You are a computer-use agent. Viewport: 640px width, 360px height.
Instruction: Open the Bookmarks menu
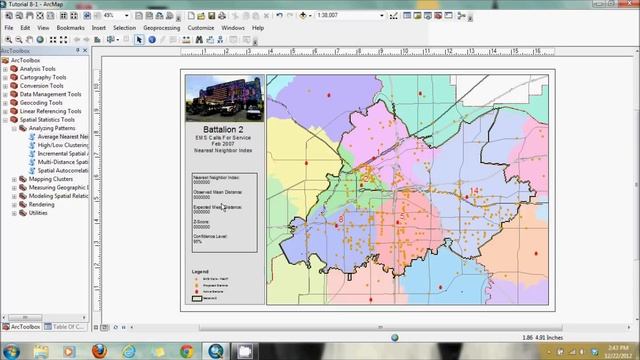click(x=70, y=28)
